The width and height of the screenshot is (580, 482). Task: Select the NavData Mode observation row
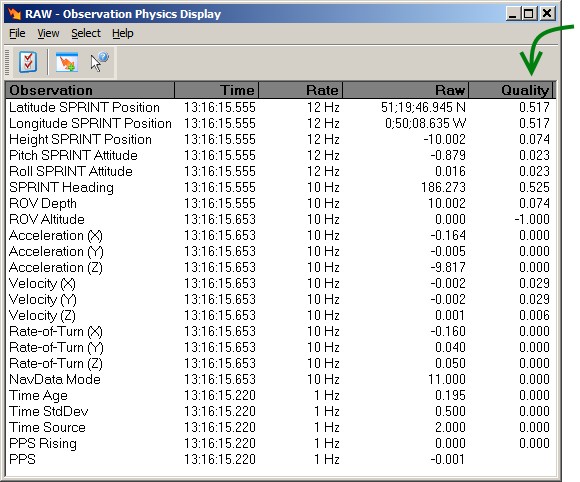[x=280, y=380]
